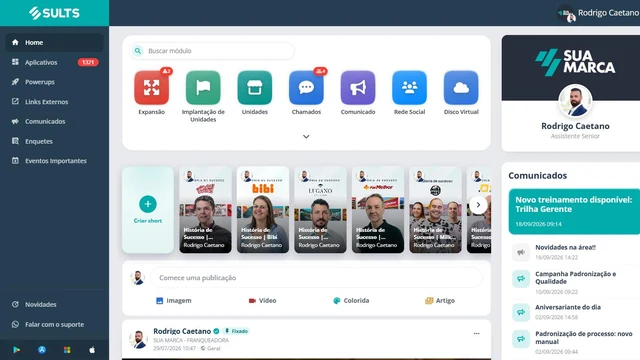Click the Microsoft Store icon
This screenshot has width=640, height=360.
click(x=67, y=350)
